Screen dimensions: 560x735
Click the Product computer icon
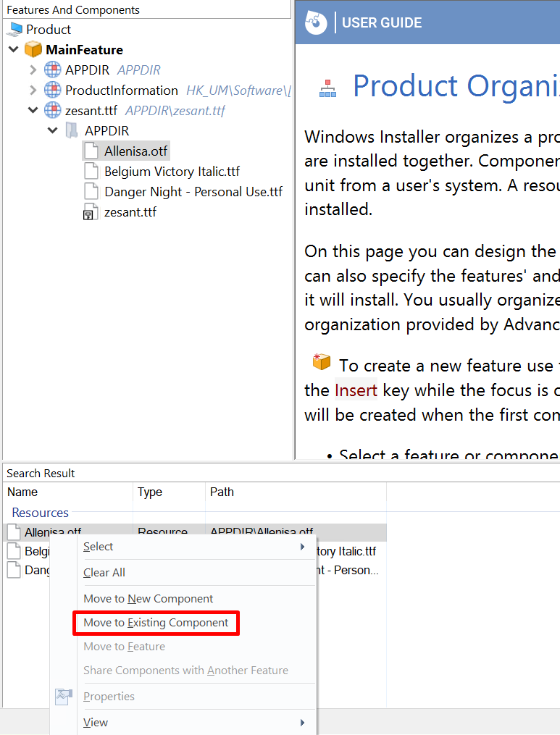pyautogui.click(x=15, y=30)
